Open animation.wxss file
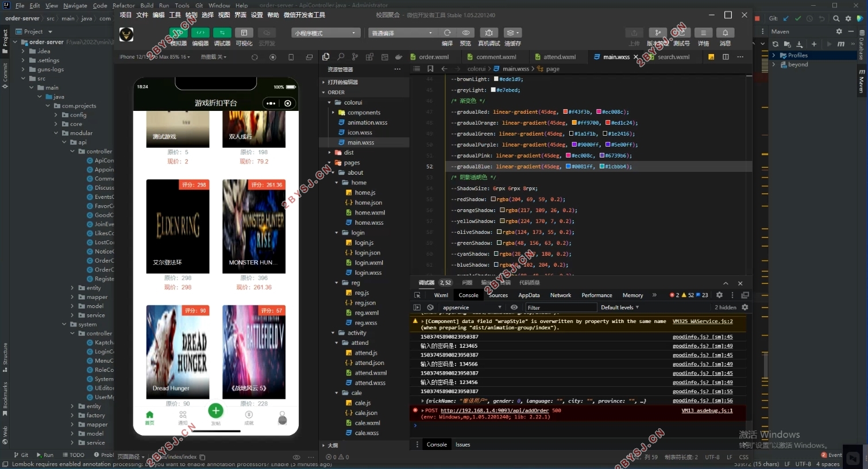The image size is (868, 469). (x=367, y=122)
